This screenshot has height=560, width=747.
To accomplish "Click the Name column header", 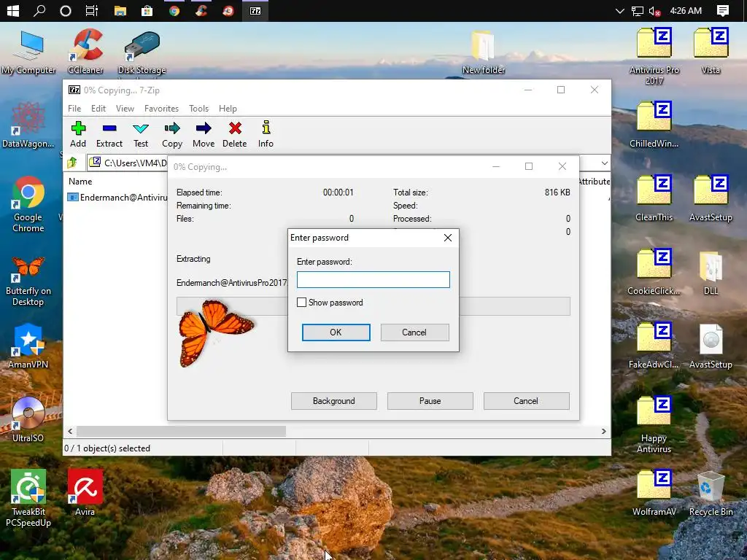I will pyautogui.click(x=80, y=182).
